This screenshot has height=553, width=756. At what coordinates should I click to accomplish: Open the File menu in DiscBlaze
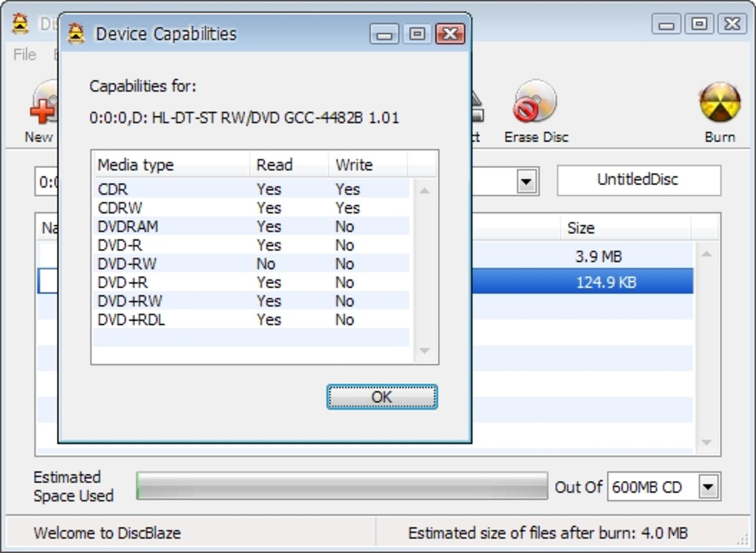(x=25, y=55)
